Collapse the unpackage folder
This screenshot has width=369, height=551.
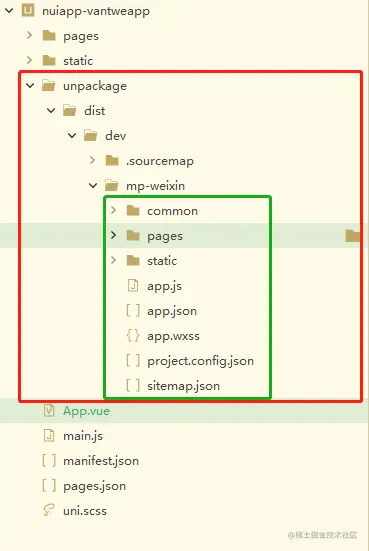(x=30, y=85)
